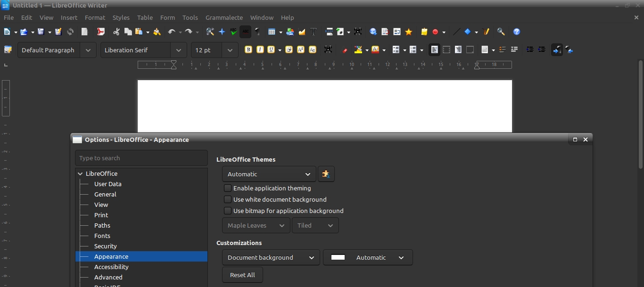Open the Automatic color picker dropdown
This screenshot has width=644, height=287.
[368, 257]
